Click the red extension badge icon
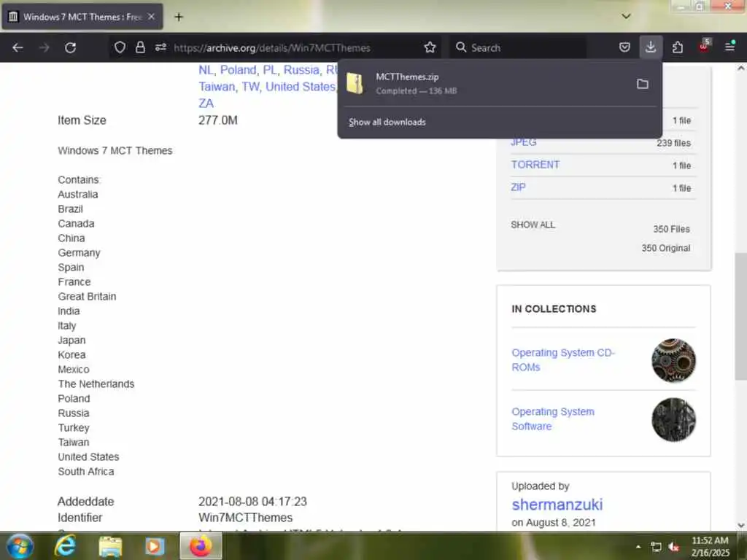The image size is (747, 560). [704, 47]
